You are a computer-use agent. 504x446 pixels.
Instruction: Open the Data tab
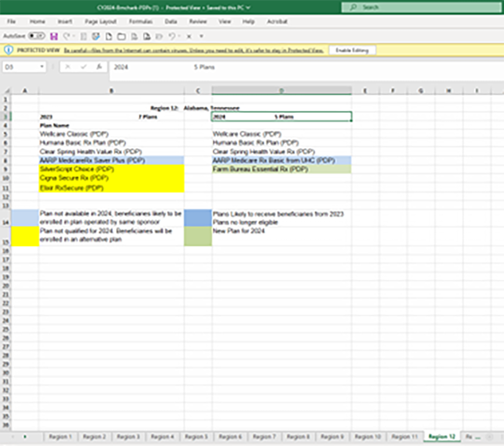(x=171, y=22)
